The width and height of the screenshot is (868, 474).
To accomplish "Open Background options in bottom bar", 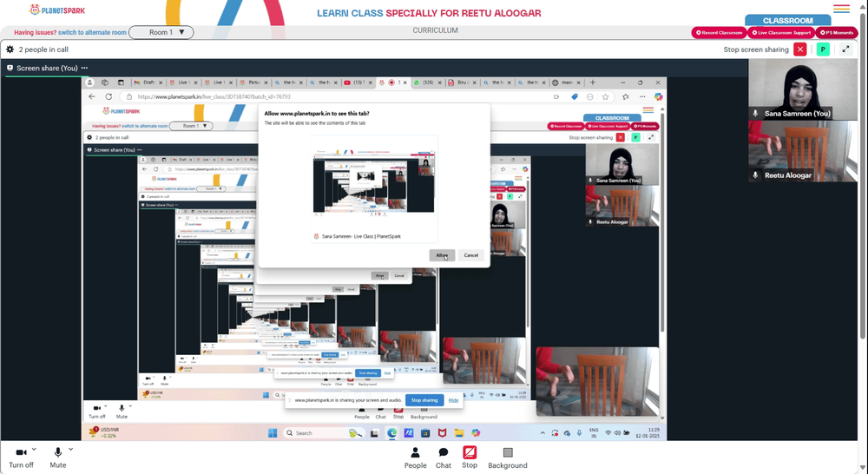I will [508, 458].
